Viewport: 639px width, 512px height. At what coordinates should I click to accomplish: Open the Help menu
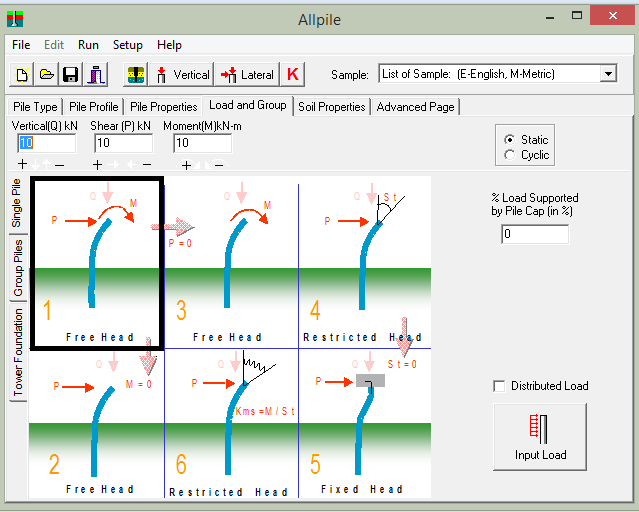pyautogui.click(x=169, y=45)
